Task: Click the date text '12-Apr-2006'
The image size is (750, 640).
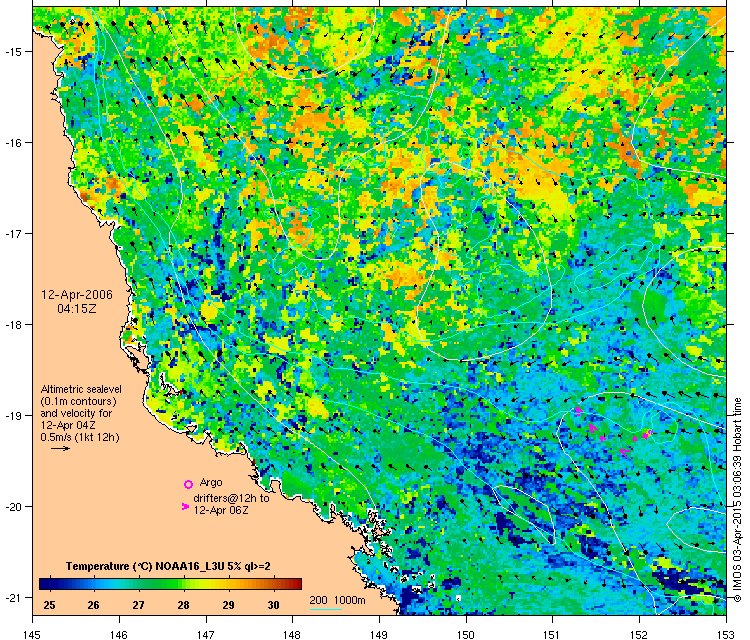Action: coord(77,295)
